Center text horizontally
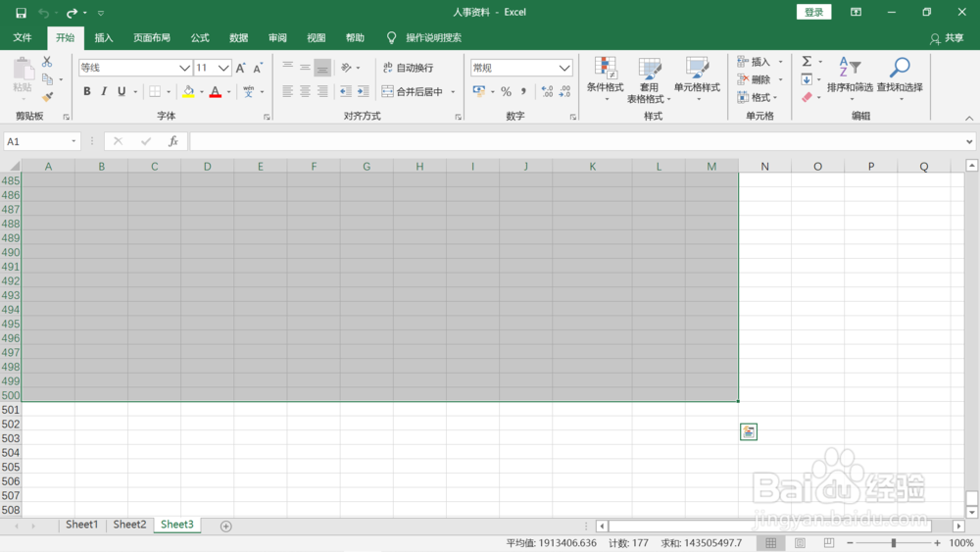Viewport: 980px width, 552px height. [x=305, y=92]
